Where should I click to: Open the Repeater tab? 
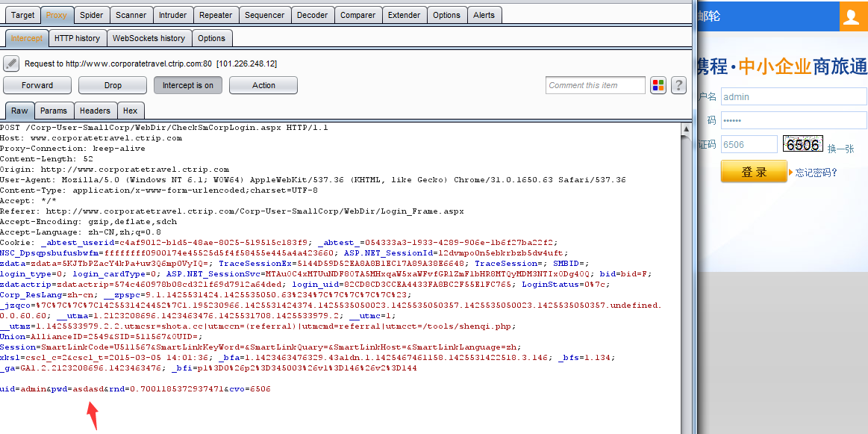216,15
